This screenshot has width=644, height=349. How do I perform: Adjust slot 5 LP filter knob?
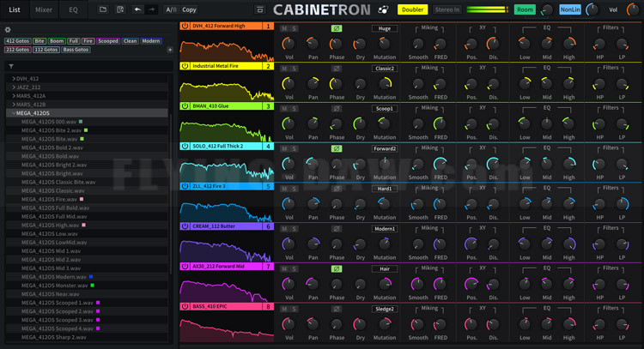623,204
